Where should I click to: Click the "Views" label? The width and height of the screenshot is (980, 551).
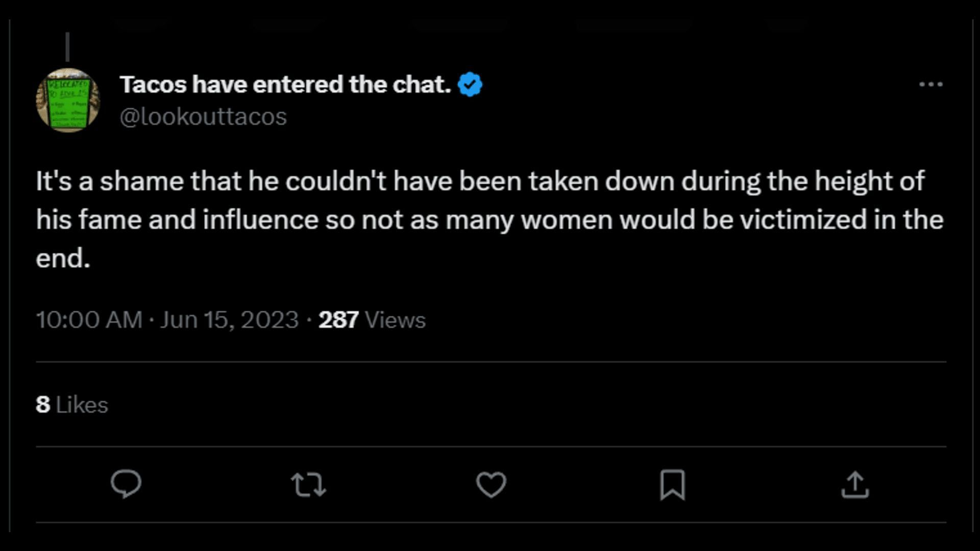395,320
